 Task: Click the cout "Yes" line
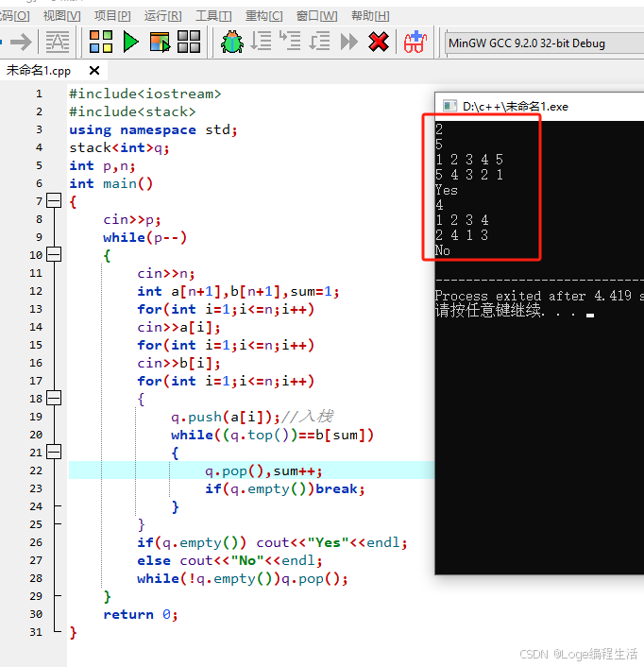pos(273,542)
